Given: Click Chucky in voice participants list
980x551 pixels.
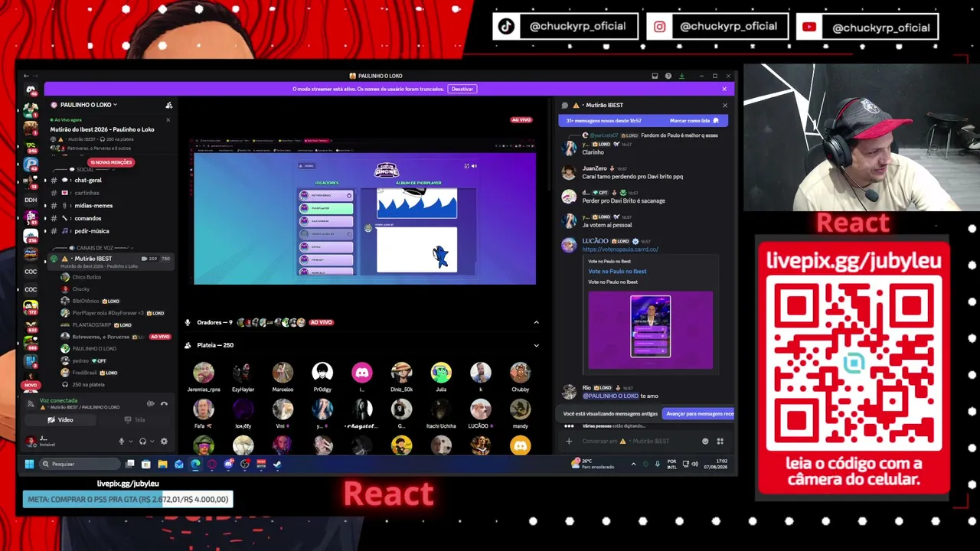Looking at the screenshot, I should coord(80,289).
